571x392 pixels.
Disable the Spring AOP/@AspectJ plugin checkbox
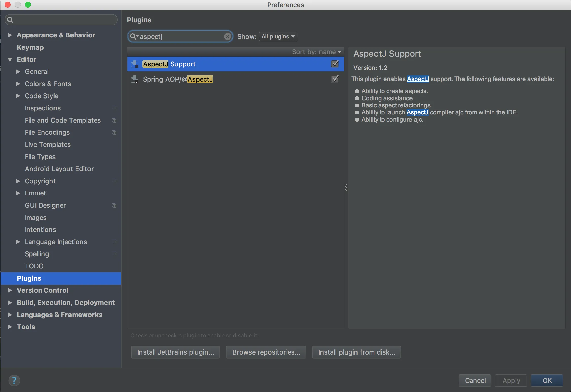[x=335, y=79]
